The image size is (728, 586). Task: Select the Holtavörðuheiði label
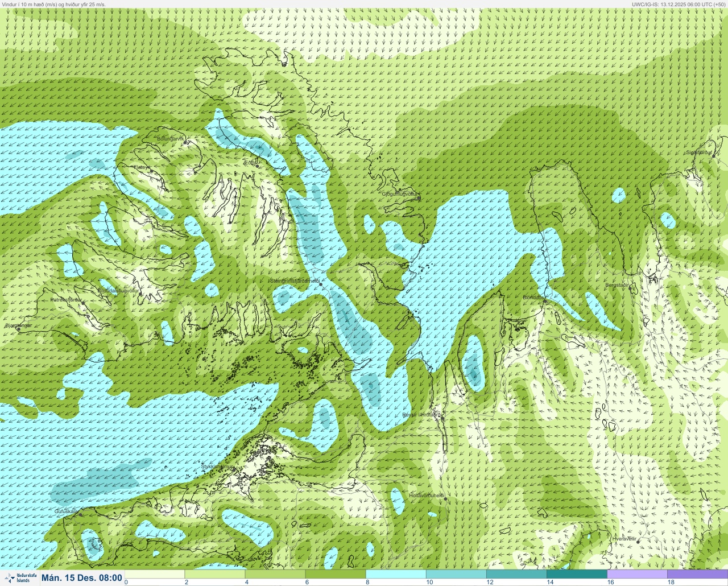click(x=427, y=496)
